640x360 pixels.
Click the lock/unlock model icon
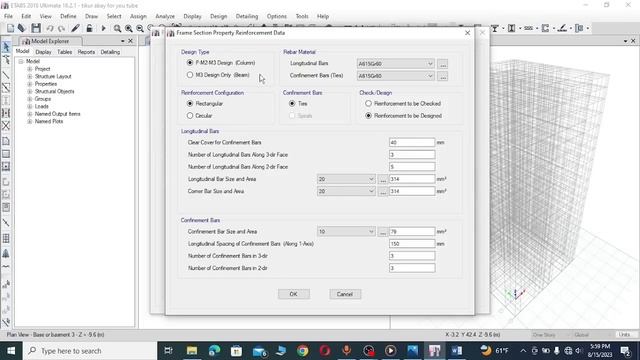point(89,28)
